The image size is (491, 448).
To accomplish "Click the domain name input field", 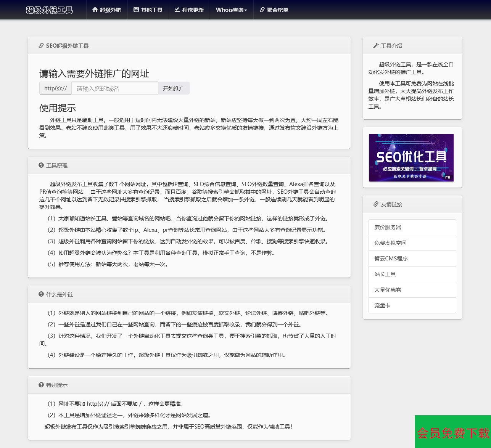I will pyautogui.click(x=114, y=88).
